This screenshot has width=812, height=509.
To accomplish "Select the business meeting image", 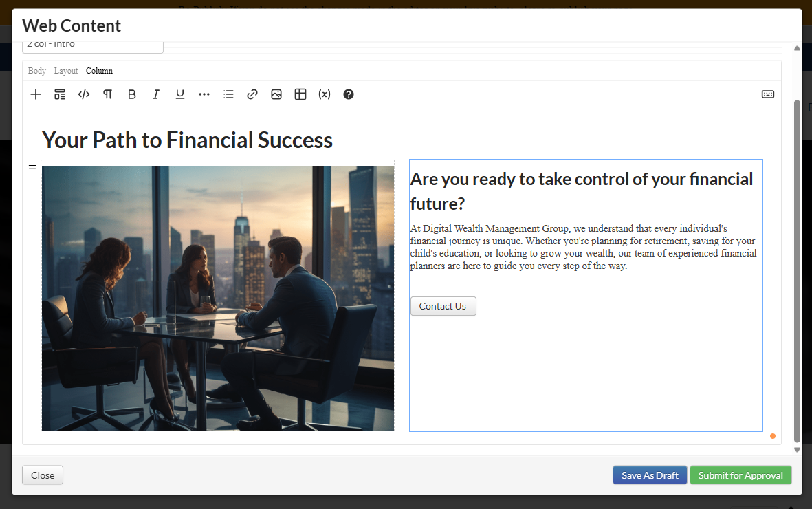I will (218, 299).
